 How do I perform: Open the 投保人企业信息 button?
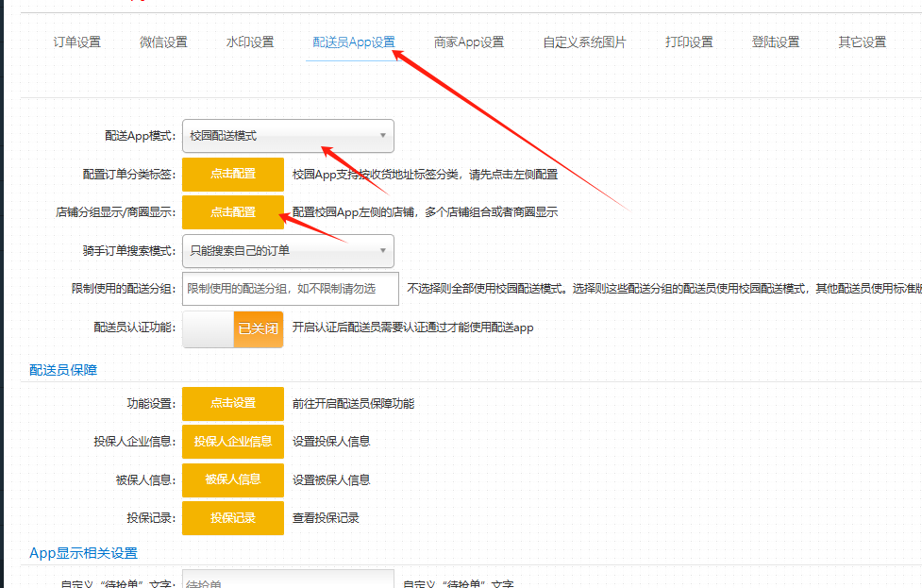[233, 442]
